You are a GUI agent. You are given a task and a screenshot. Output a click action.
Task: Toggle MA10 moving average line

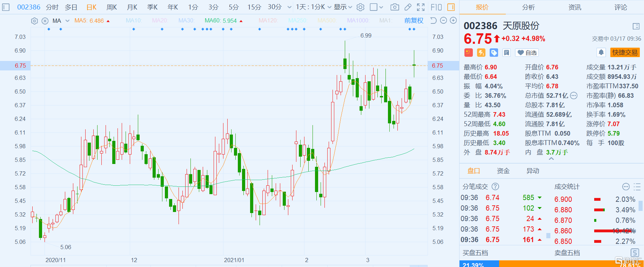(134, 21)
